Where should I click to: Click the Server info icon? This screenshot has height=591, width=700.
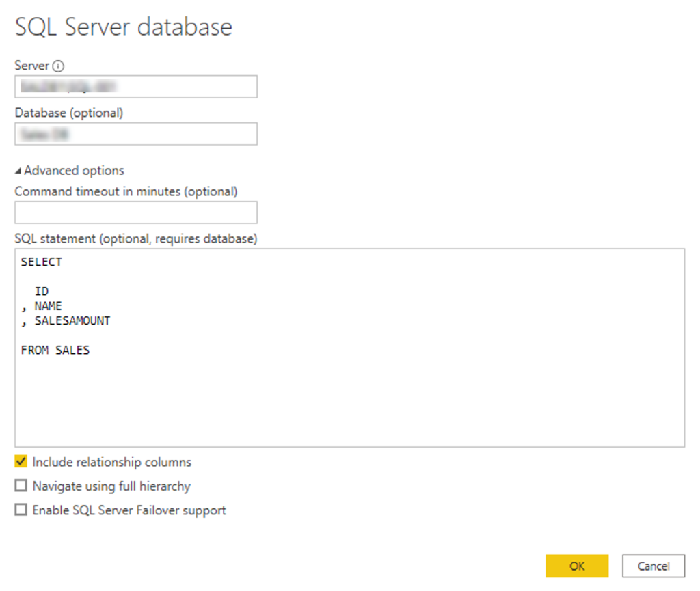(58, 66)
